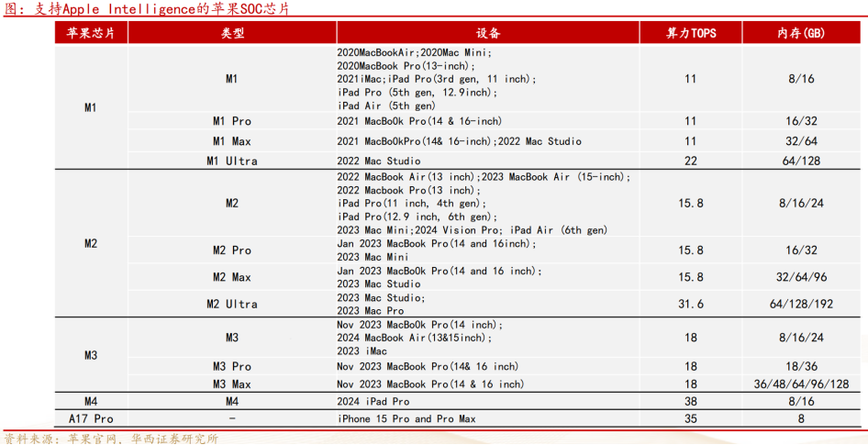
Task: Click the 35 TOPS value for A17 Pro
Action: [x=690, y=418]
